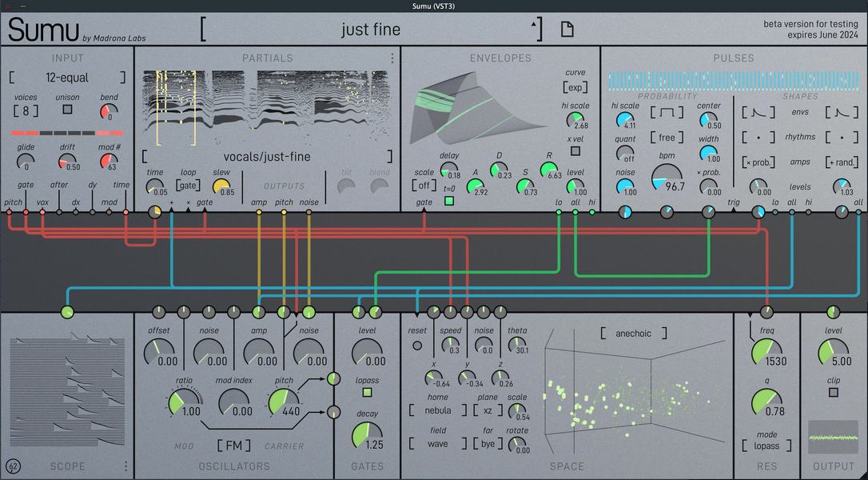Click the circled 62 badge icon
Image resolution: width=868 pixels, height=480 pixels.
point(14,466)
